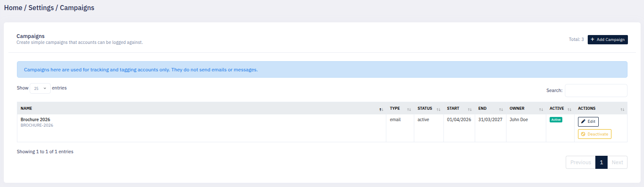Open the Brochure 2026 campaign name
This screenshot has height=187, width=644.
pyautogui.click(x=36, y=119)
